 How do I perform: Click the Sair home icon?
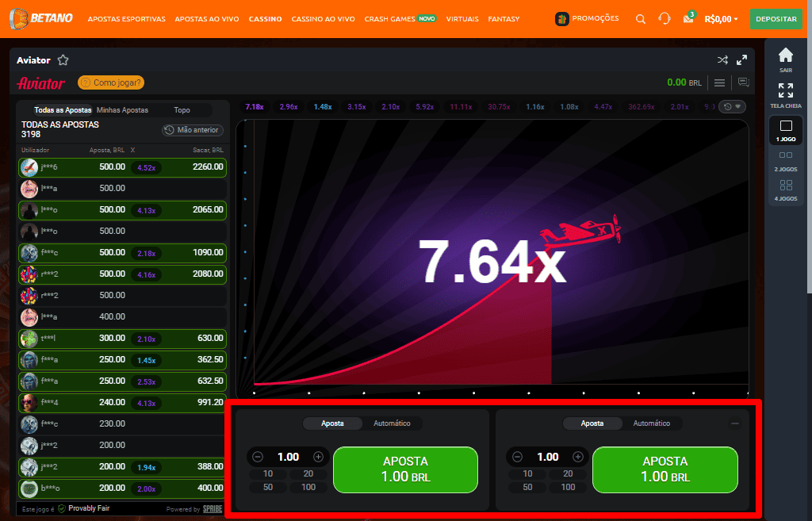tap(786, 60)
